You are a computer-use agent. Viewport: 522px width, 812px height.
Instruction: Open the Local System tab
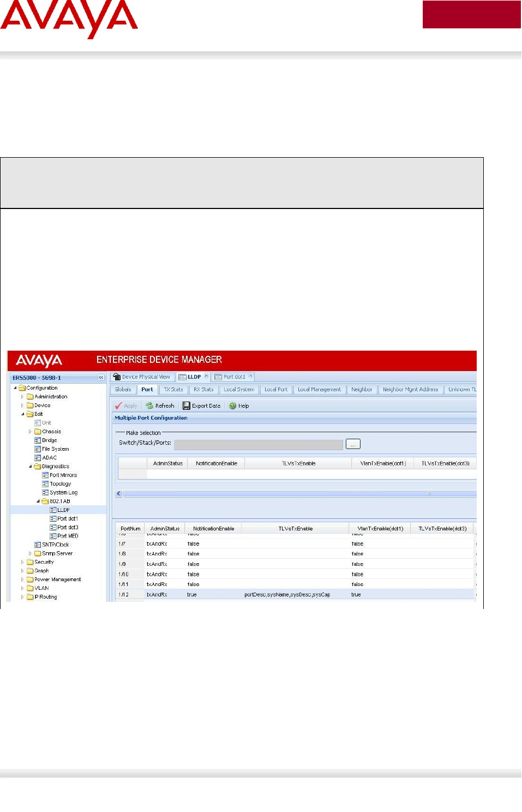[239, 390]
